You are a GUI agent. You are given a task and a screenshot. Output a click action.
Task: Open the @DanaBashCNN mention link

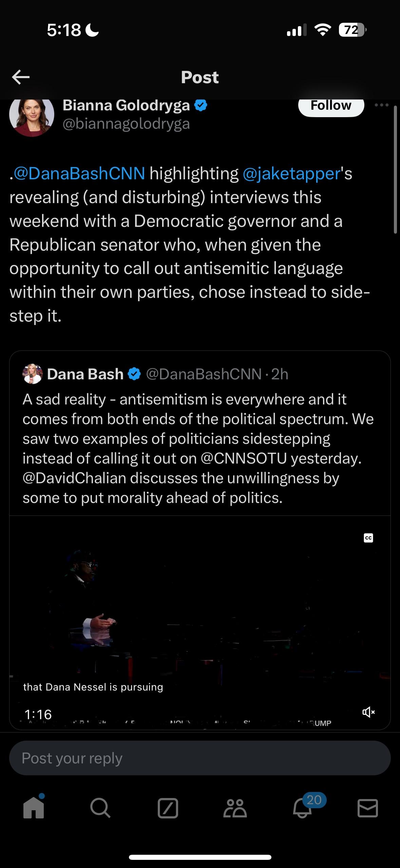[x=79, y=174]
